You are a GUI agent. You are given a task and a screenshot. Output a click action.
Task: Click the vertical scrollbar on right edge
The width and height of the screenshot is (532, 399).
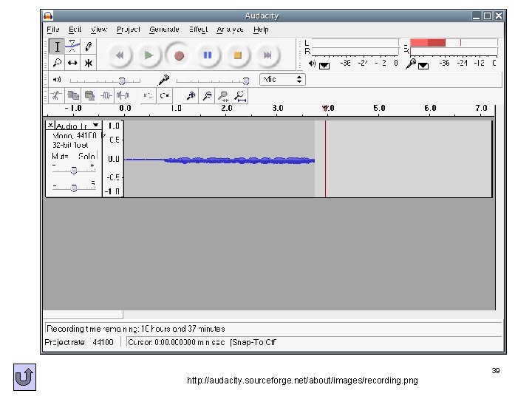coord(498,208)
